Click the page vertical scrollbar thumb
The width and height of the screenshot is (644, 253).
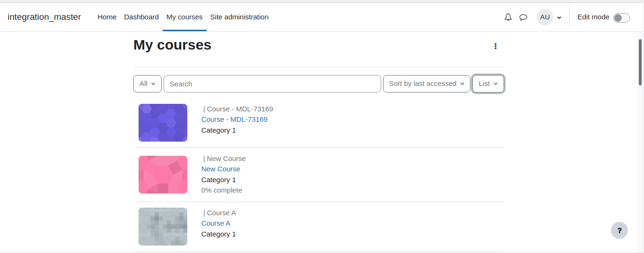[640, 61]
